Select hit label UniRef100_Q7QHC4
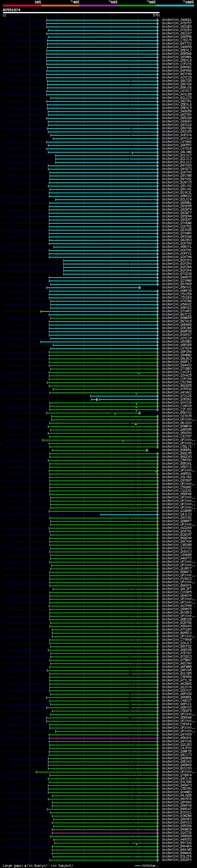 [x=176, y=775]
